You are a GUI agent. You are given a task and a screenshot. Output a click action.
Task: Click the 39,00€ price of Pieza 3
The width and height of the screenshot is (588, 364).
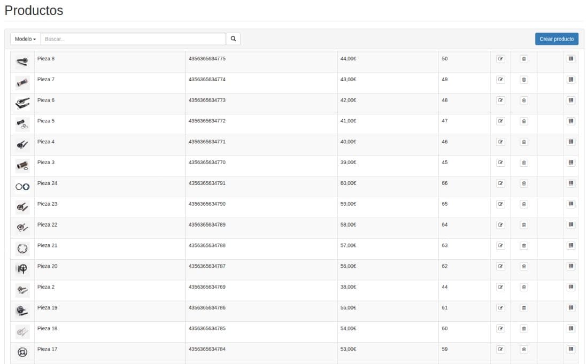pos(348,162)
